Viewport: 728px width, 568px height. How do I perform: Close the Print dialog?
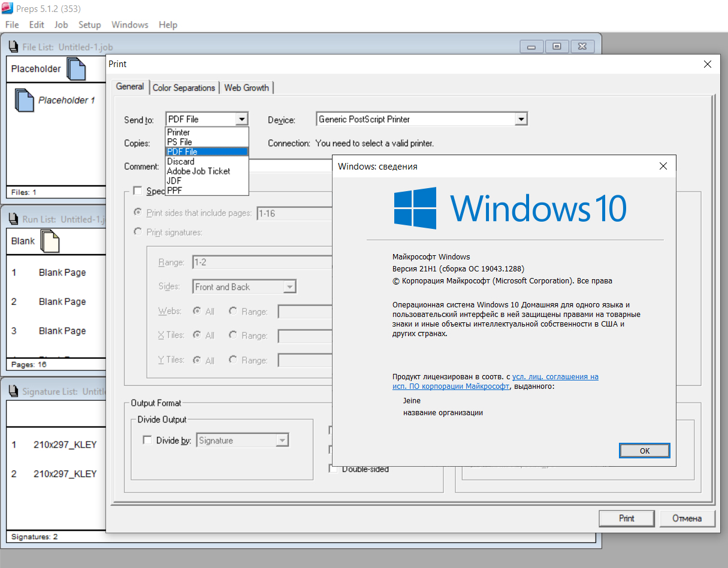pyautogui.click(x=708, y=64)
